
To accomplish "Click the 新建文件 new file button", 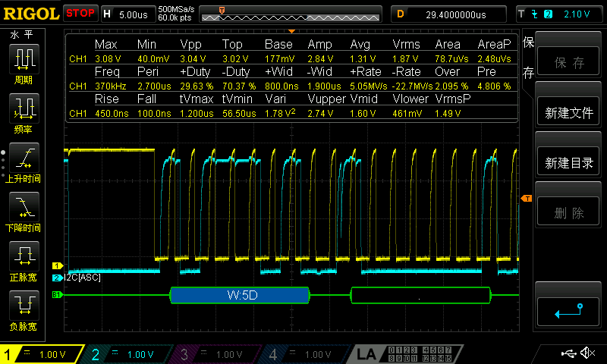I will [x=568, y=112].
